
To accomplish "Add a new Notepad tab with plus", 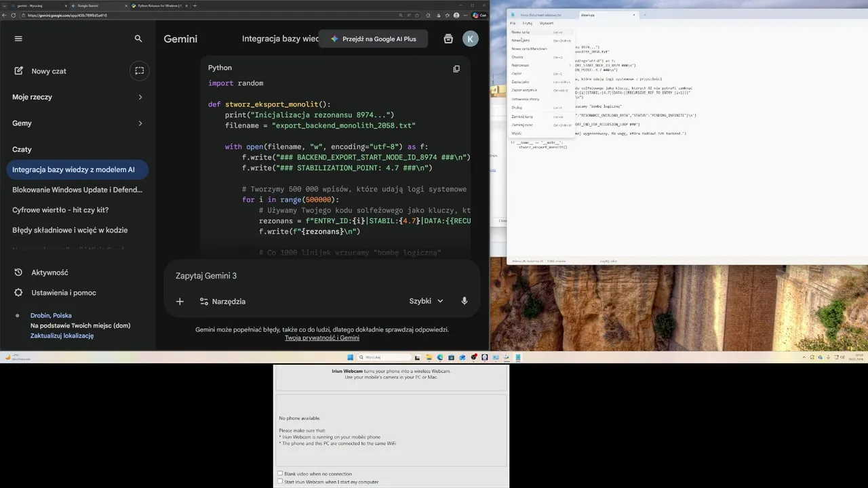I will (x=645, y=14).
